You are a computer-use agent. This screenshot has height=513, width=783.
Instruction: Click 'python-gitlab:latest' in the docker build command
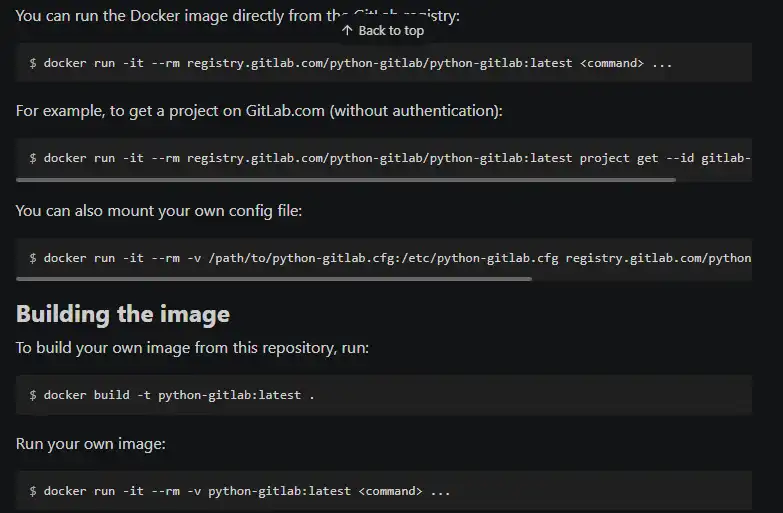point(229,395)
